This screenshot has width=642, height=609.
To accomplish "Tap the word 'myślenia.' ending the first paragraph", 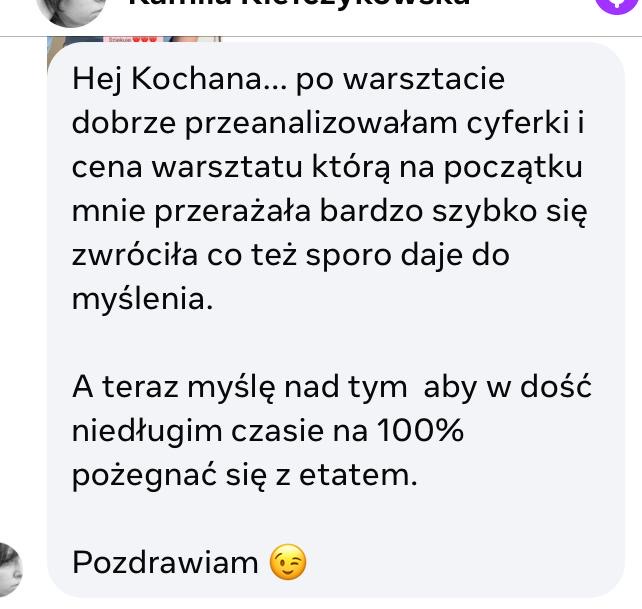I will (142, 299).
